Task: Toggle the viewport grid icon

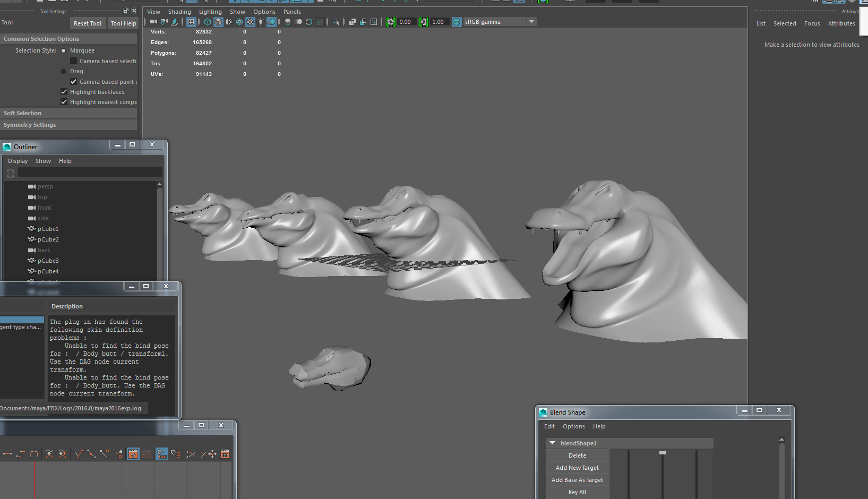Action: 191,22
